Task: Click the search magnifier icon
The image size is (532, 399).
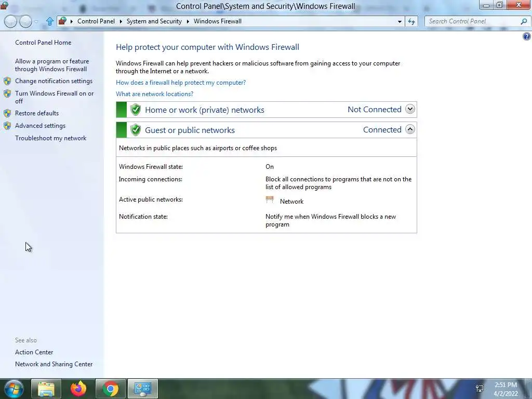Action: click(x=524, y=21)
